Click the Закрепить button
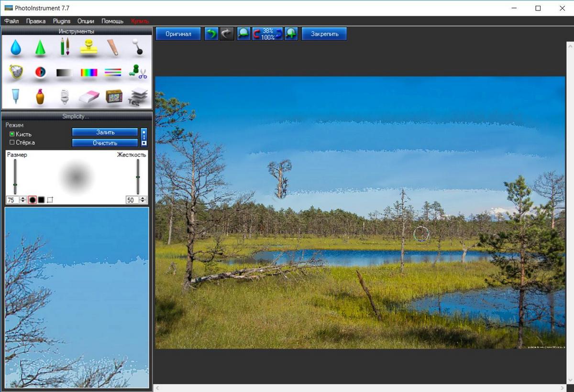Image resolution: width=574 pixels, height=392 pixels. tap(324, 34)
